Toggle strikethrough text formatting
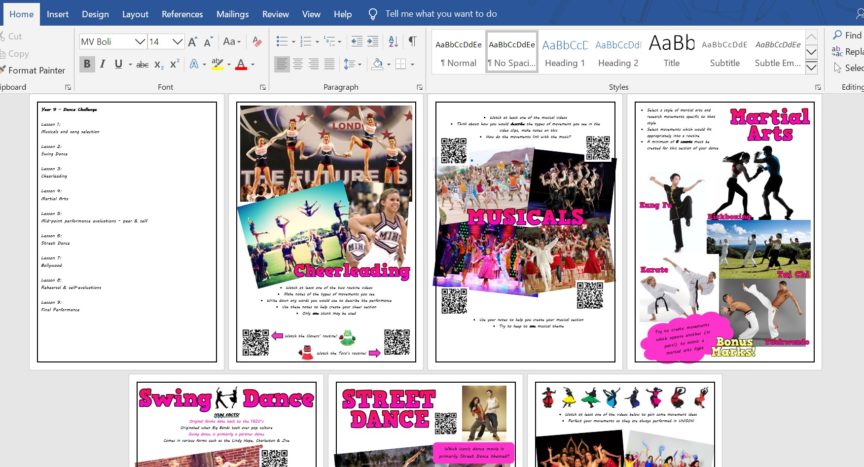Image resolution: width=864 pixels, height=467 pixels. pos(141,64)
